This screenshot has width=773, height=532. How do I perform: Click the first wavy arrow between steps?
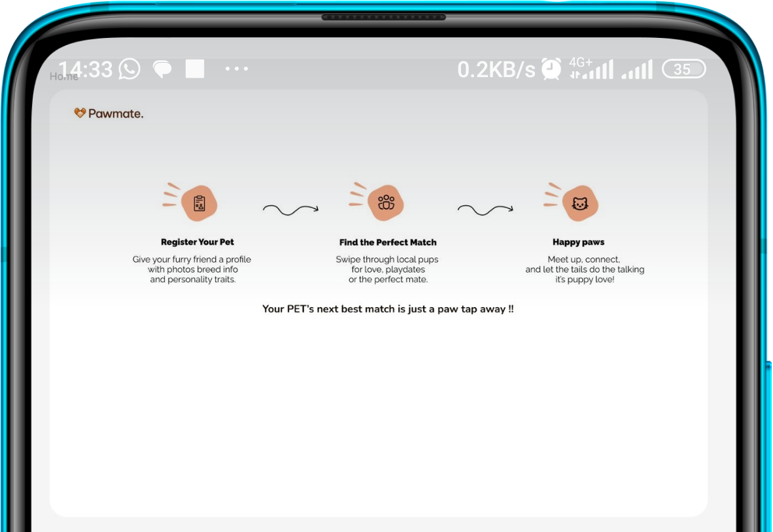290,210
